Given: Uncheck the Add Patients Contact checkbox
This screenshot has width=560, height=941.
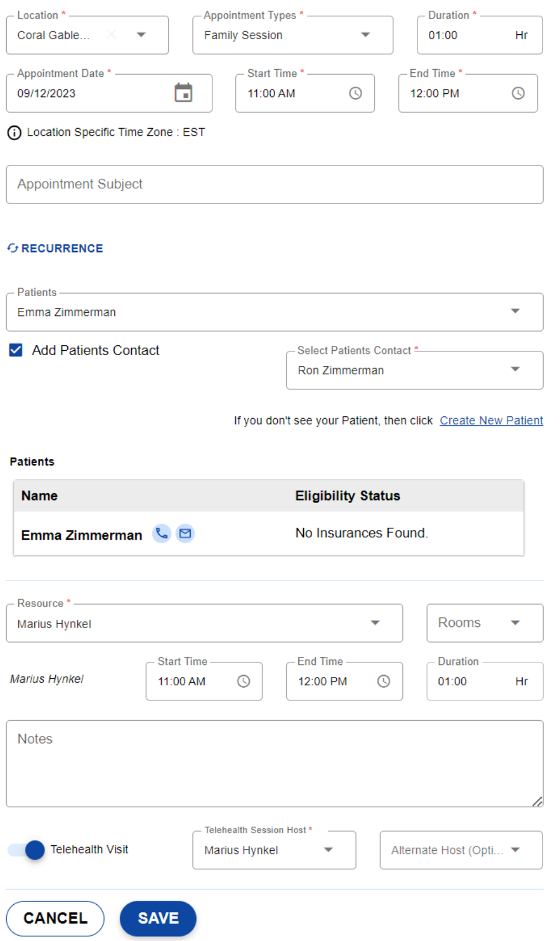Looking at the screenshot, I should pos(16,350).
